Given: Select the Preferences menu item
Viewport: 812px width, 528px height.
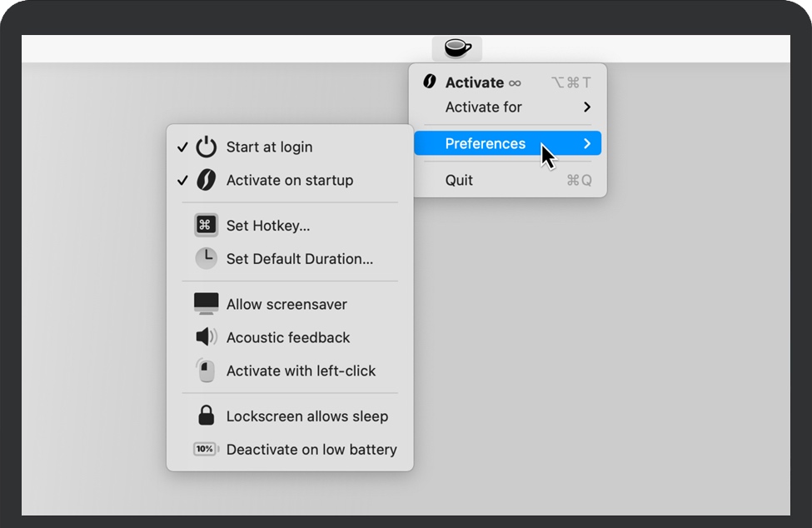Looking at the screenshot, I should 486,143.
